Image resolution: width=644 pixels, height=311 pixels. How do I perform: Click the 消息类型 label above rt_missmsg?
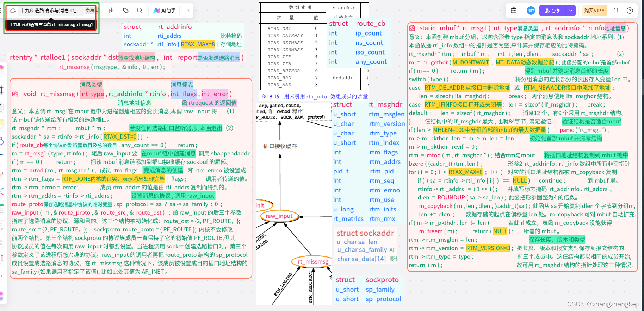tap(91, 84)
